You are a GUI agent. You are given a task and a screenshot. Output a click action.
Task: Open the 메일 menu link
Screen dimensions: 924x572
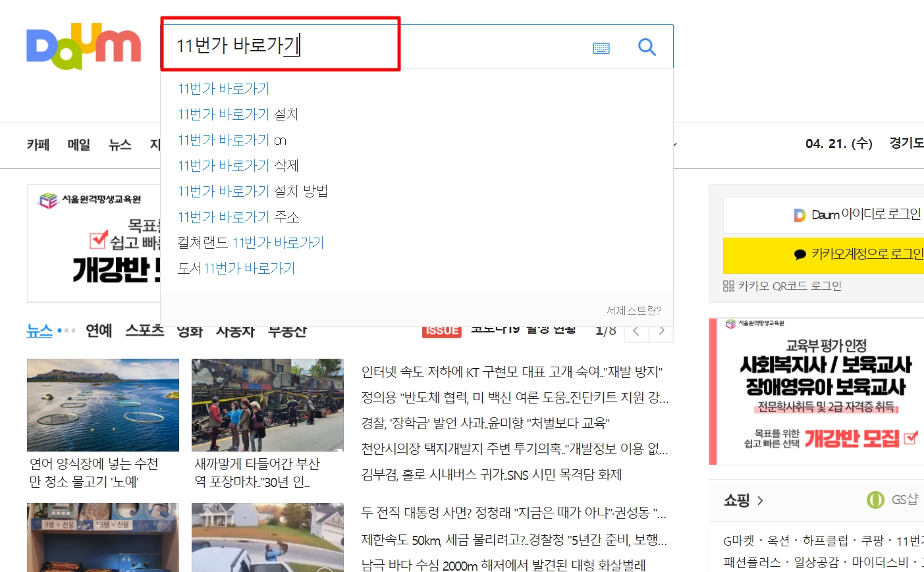tap(79, 144)
